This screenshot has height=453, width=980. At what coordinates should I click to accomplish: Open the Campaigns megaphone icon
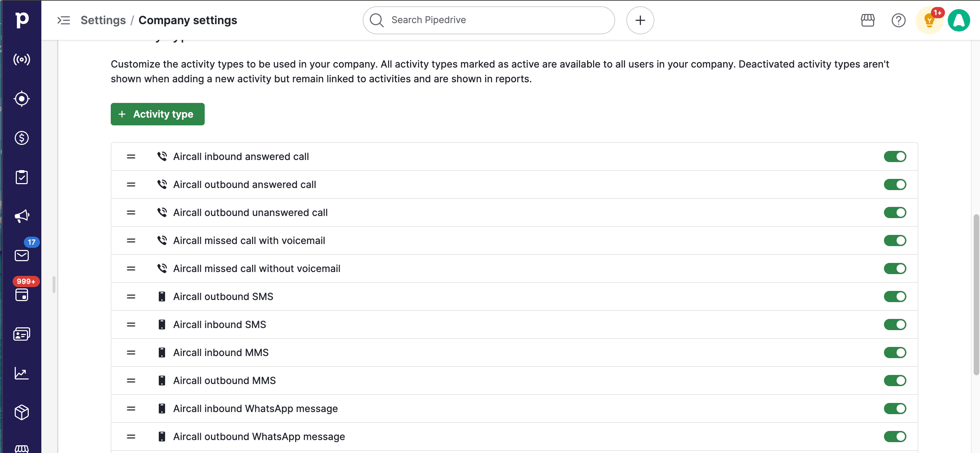[x=22, y=216]
